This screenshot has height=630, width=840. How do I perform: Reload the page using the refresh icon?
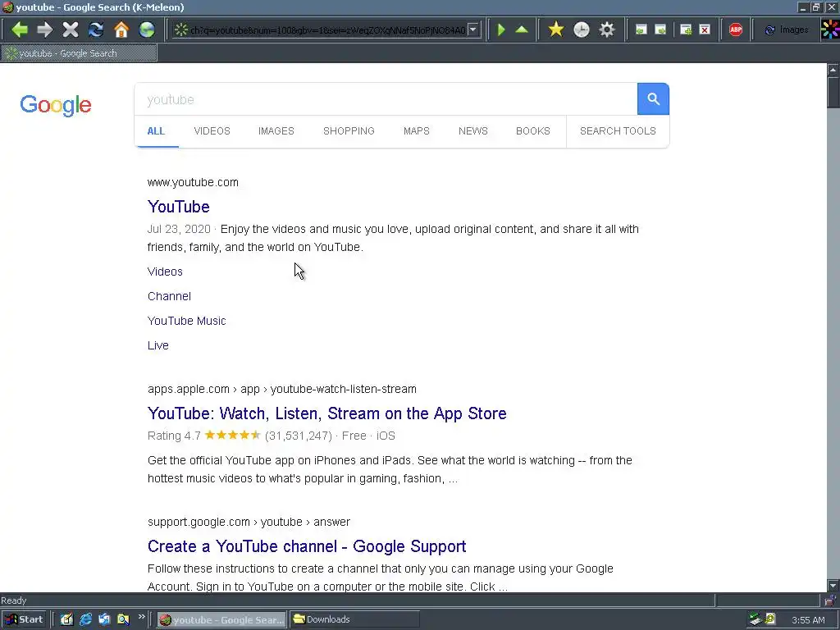pos(96,30)
